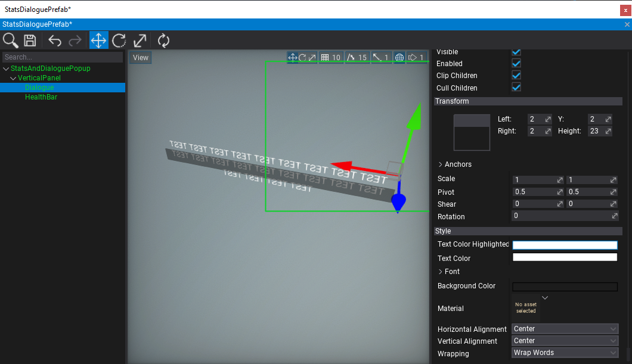Activate viewport scale mode icon
Screen dimensions: 632x364
[x=312, y=58]
